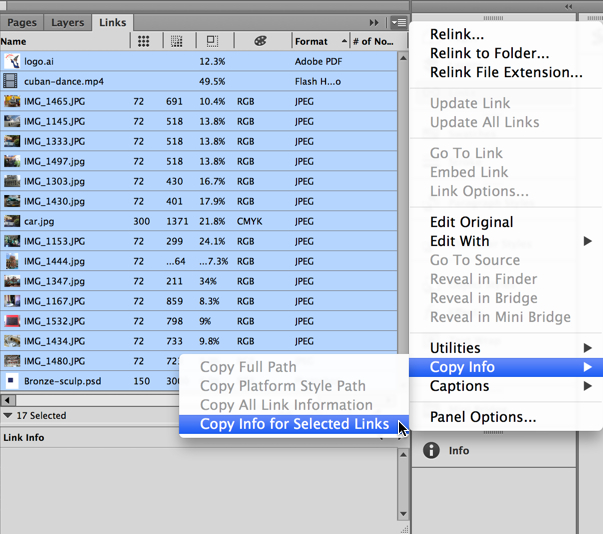
Task: Select the IMG_1333.JPG row name
Action: point(55,141)
